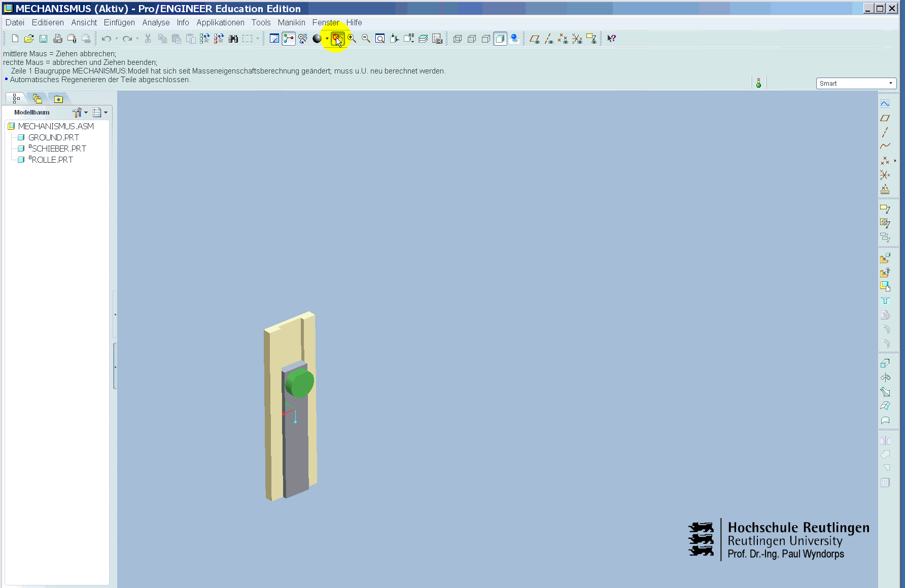
Task: Toggle orient mode icon
Action: 303,39
